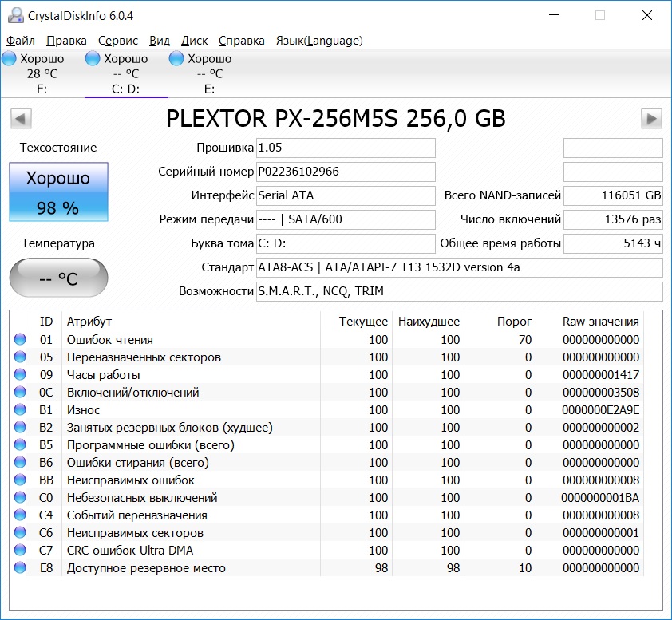The width and height of the screenshot is (672, 620).
Task: Select the Небезопасных выключений attribute text
Action: point(142,498)
